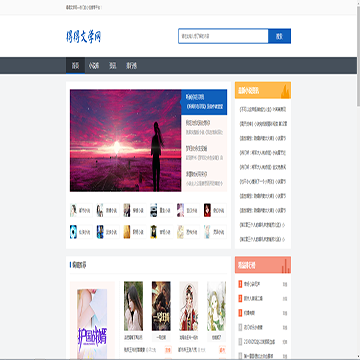Click the orange chart icon in sidebar header
This screenshot has height=360, width=360.
coord(285,91)
